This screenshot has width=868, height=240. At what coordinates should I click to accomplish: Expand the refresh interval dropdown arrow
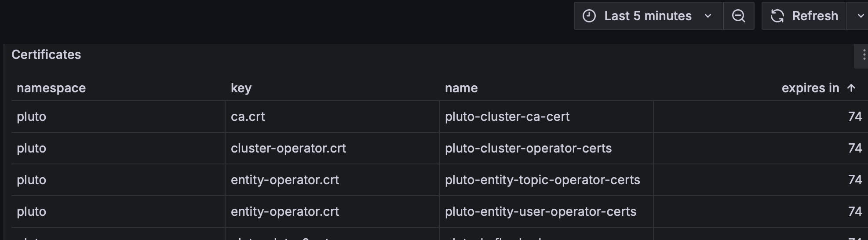coord(859,16)
